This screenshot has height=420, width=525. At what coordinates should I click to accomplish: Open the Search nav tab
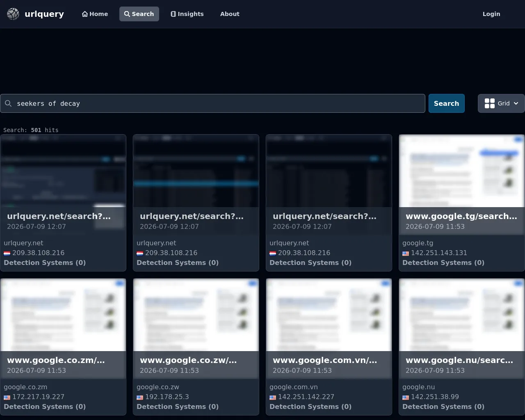click(139, 14)
